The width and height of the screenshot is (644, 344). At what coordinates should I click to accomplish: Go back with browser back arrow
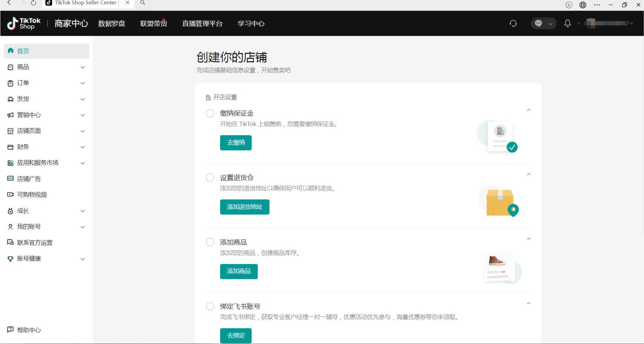[9, 3]
